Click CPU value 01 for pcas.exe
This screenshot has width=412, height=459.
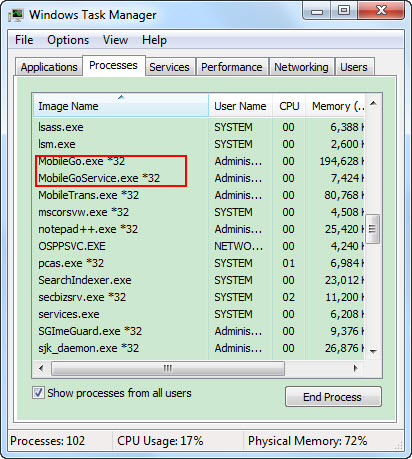pyautogui.click(x=288, y=263)
